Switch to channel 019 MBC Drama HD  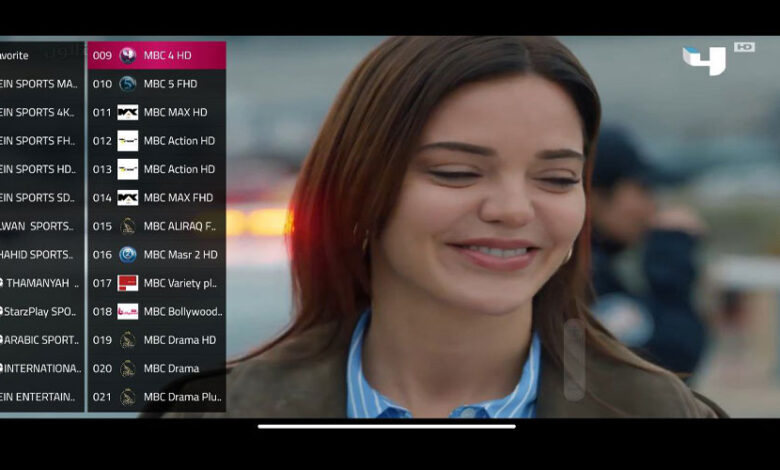point(179,340)
